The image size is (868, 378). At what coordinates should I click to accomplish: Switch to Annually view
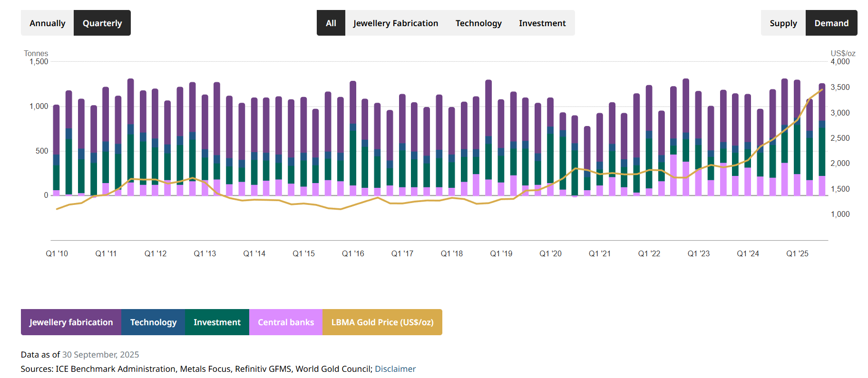click(x=47, y=23)
